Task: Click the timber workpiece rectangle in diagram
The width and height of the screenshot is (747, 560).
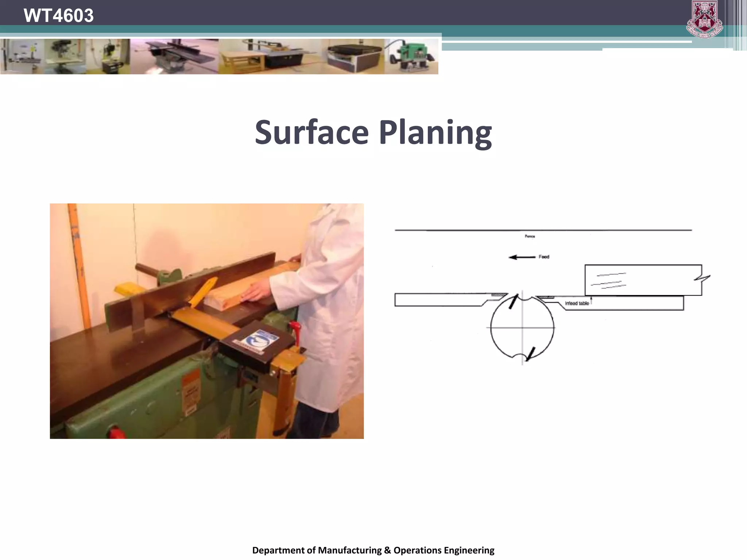Action: click(643, 280)
